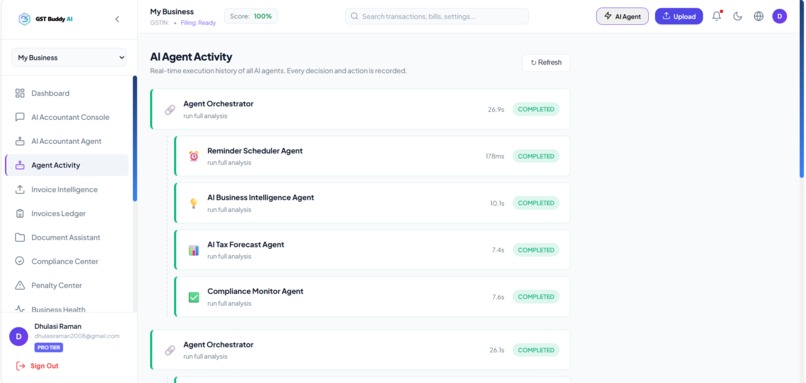Open notifications bell icon
This screenshot has height=383, width=806.
pyautogui.click(x=717, y=16)
